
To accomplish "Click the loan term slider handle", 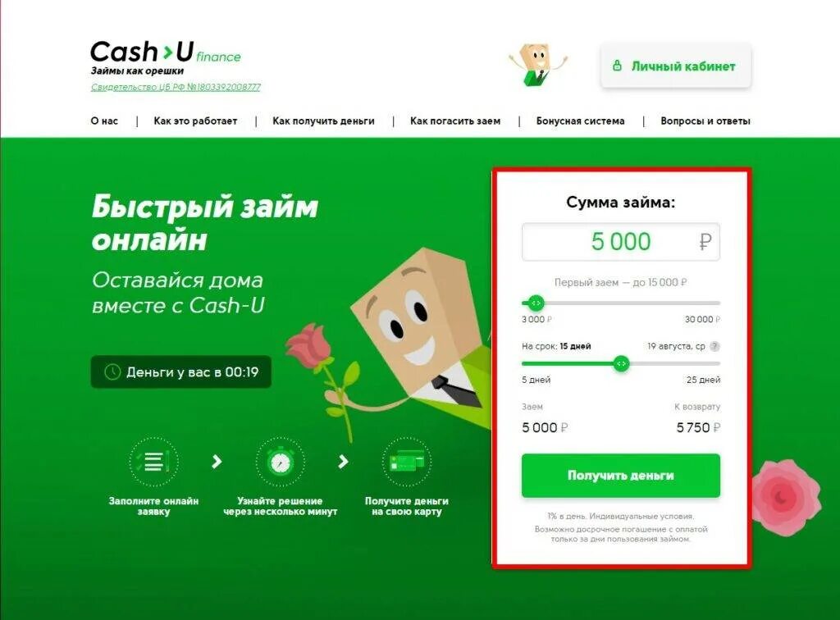I will 621,364.
